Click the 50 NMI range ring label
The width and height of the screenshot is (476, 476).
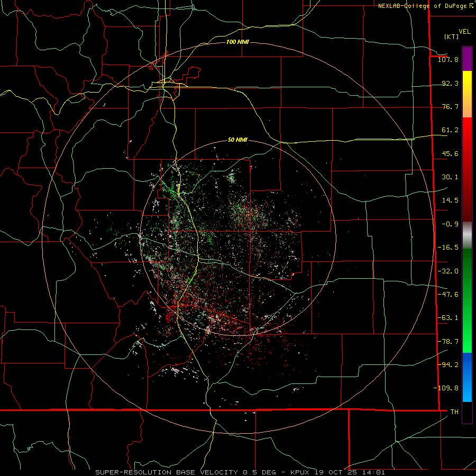(237, 140)
